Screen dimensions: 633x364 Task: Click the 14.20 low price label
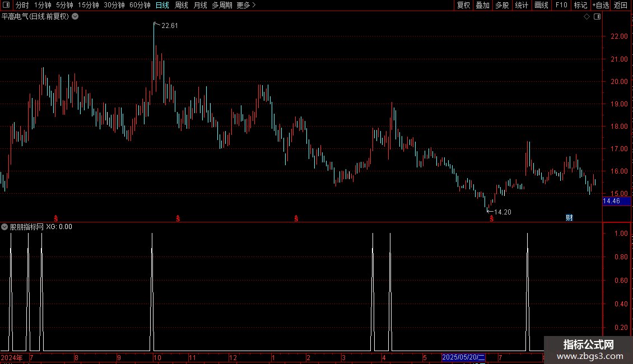pyautogui.click(x=502, y=212)
